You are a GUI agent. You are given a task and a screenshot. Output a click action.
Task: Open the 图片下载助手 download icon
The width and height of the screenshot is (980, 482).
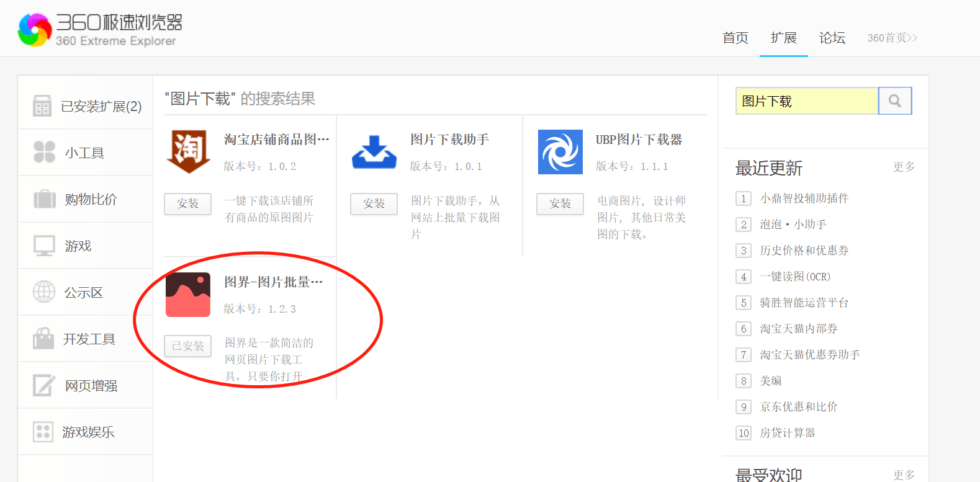[x=374, y=152]
